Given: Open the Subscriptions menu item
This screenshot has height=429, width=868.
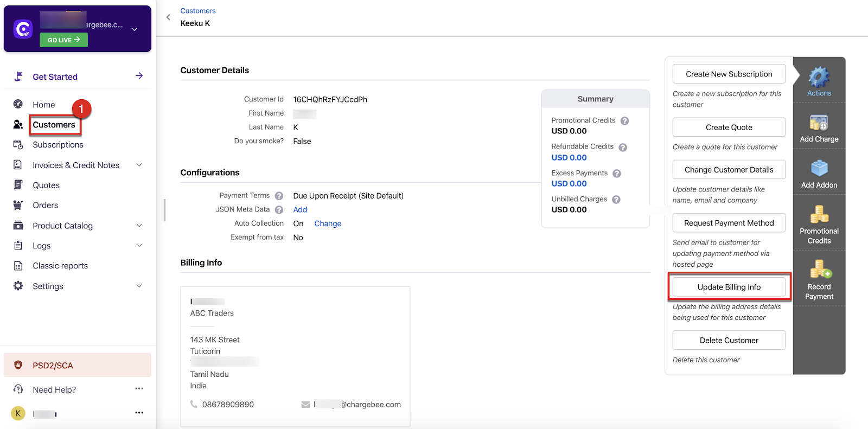Looking at the screenshot, I should point(58,145).
